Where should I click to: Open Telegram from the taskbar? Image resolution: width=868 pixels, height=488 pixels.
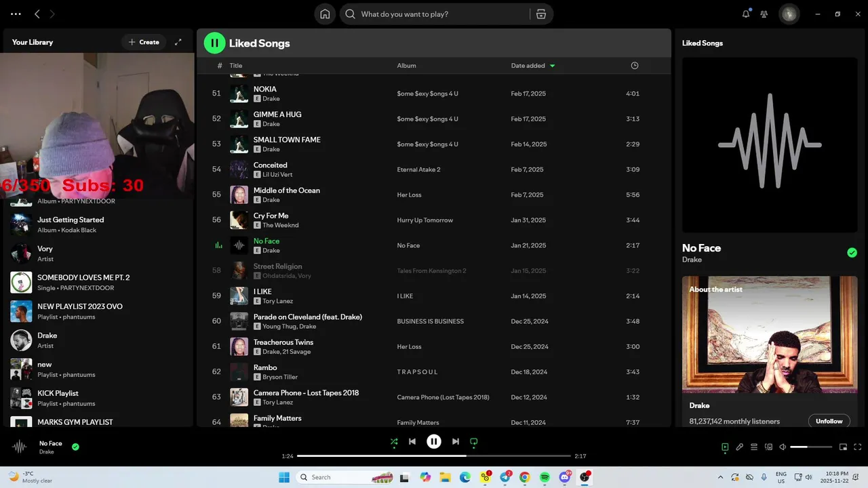click(x=505, y=477)
